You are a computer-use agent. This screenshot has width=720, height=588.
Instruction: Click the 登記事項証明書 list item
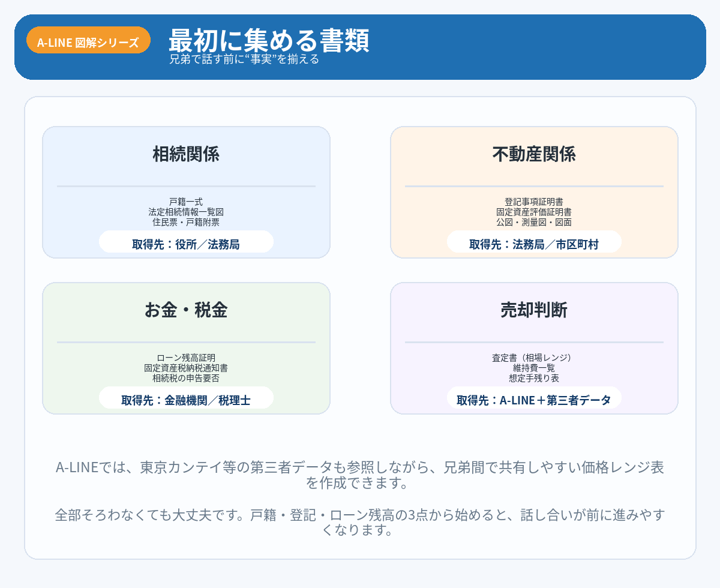pos(534,202)
